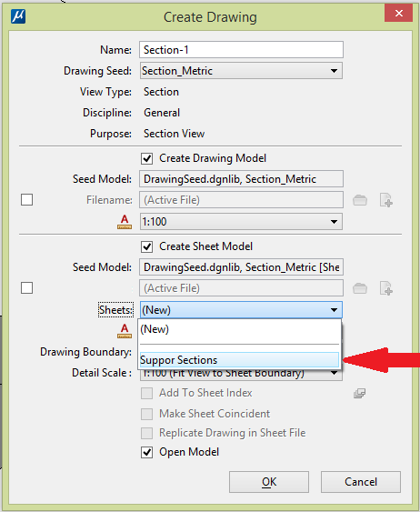The image size is (420, 512).
Task: Enable the checkbox beside drawing Filename
Action: 26,199
